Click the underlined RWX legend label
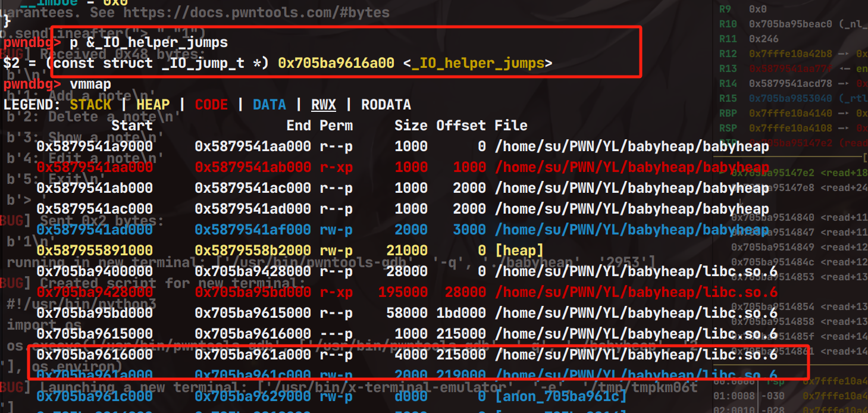Image resolution: width=868 pixels, height=413 pixels. (324, 105)
